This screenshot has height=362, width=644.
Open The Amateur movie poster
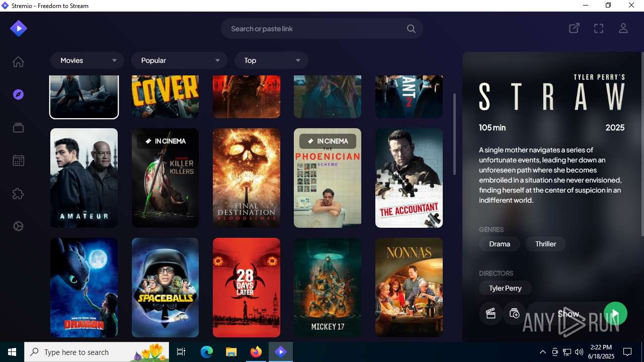tap(84, 178)
